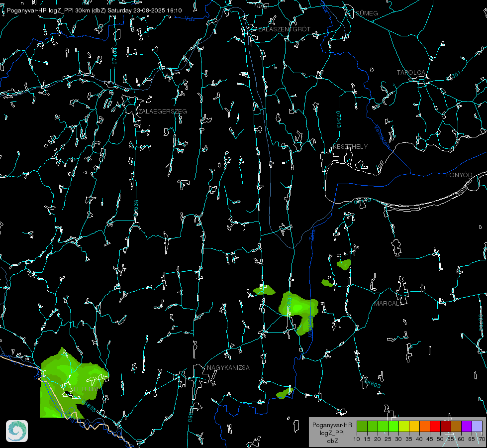Click the swirl logo icon
The height and width of the screenshot is (448, 487).
(17, 431)
